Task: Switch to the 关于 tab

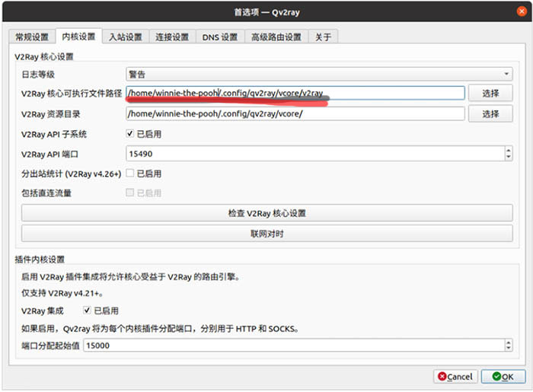Action: (323, 37)
